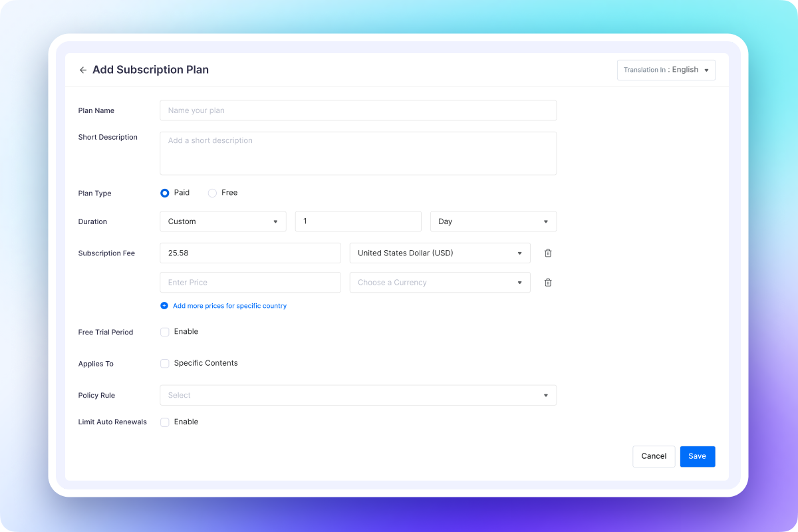This screenshot has height=532, width=798.
Task: Open the Day duration unit dropdown
Action: click(493, 221)
